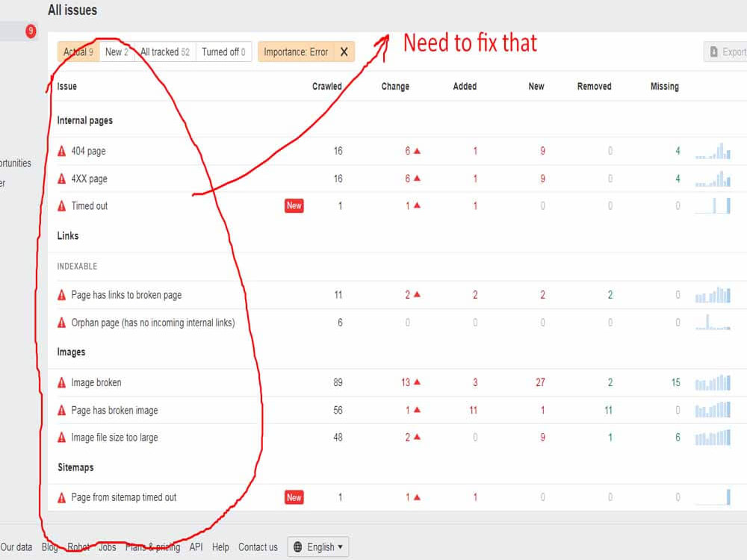Screen dimensions: 747x560
Task: Click the globe icon in language selector
Action: [298, 547]
